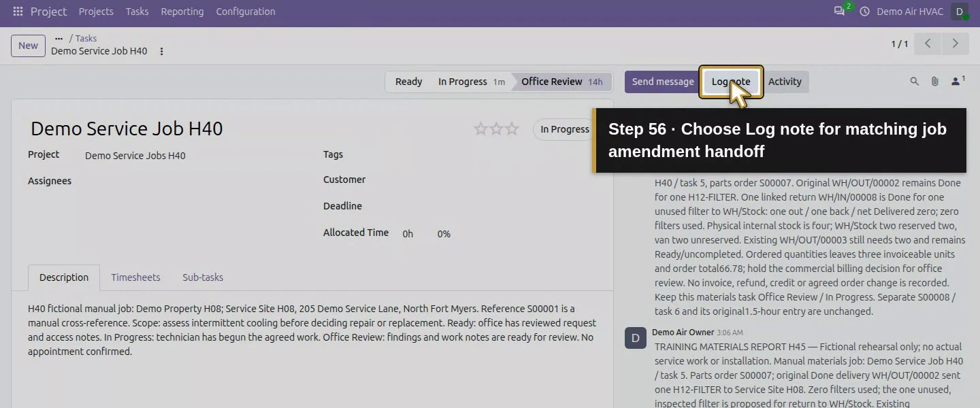Viewport: 980px width, 408px height.
Task: Click the Activity button
Action: click(x=785, y=82)
